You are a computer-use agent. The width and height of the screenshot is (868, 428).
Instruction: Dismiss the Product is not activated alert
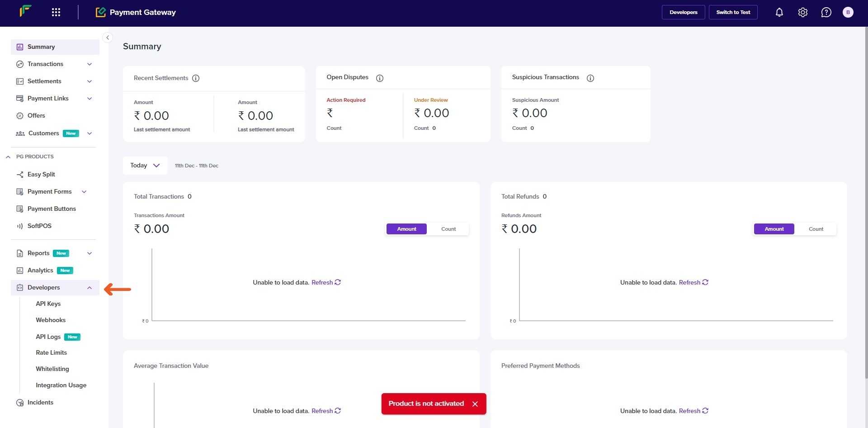click(x=475, y=404)
